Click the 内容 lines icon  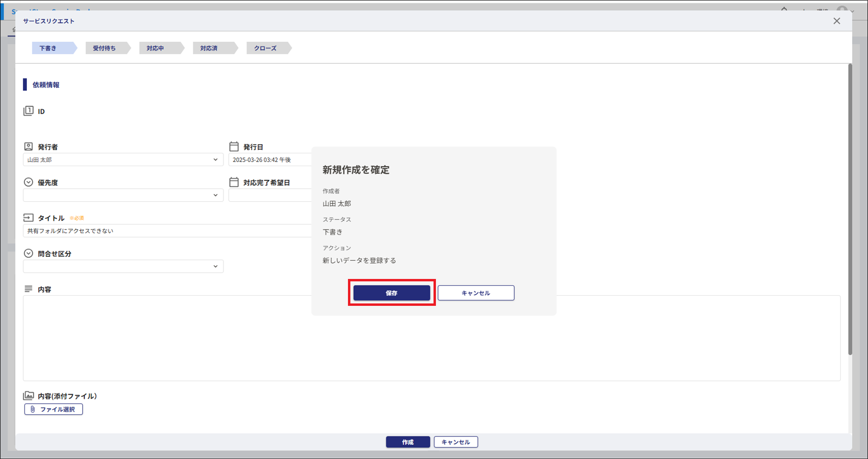click(28, 289)
